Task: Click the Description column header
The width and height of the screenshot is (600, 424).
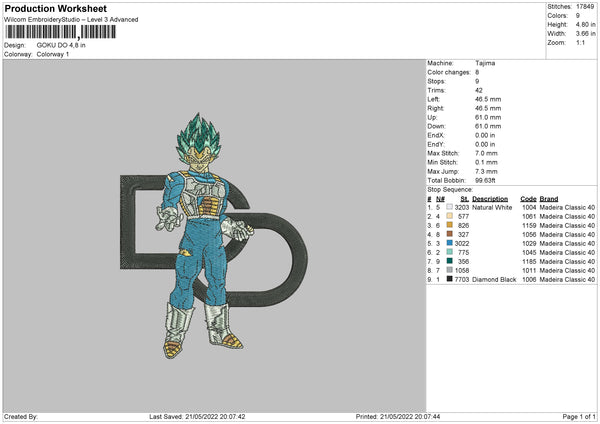Action: [x=490, y=198]
